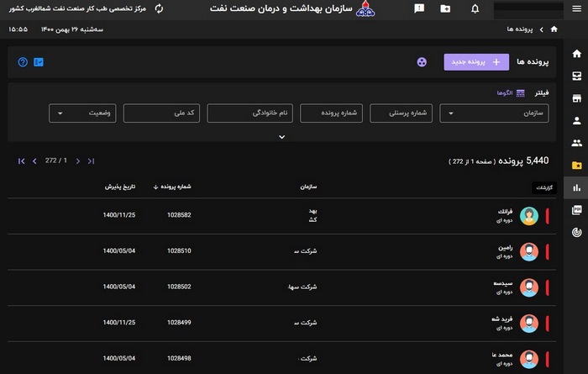Click the add-folder icon in top bar
588x374 pixels.
[445, 8]
